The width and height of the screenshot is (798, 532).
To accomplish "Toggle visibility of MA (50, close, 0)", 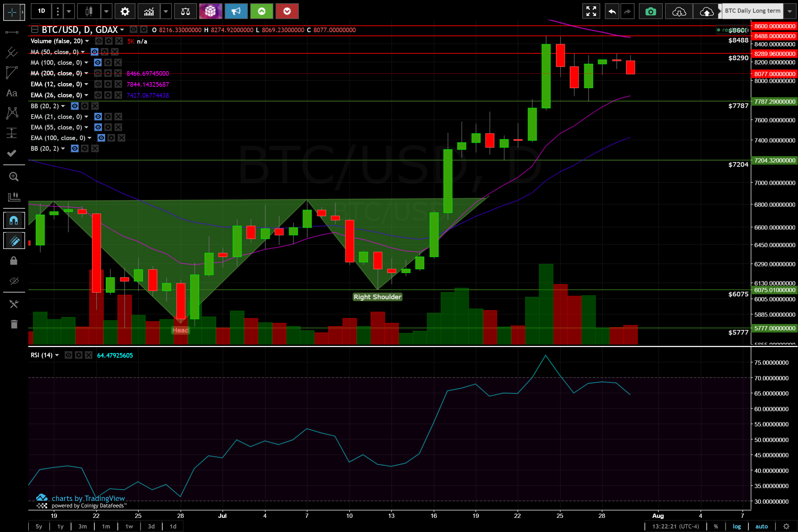I will pos(94,52).
